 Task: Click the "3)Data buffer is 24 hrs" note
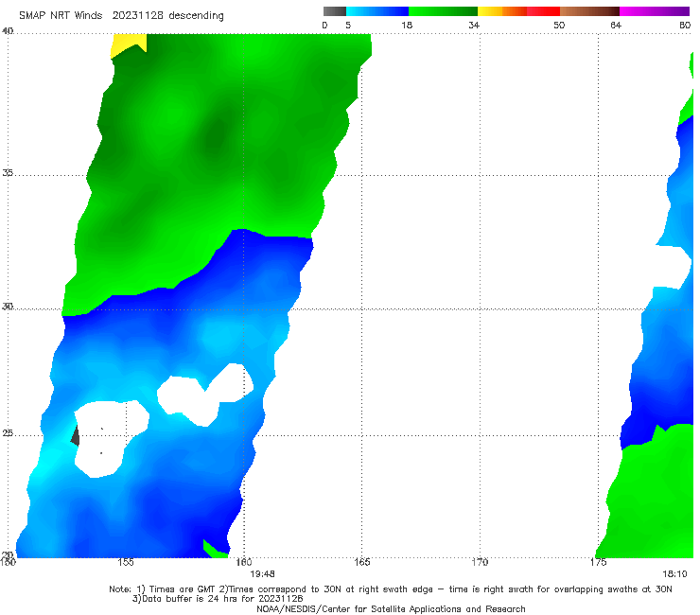[x=218, y=599]
